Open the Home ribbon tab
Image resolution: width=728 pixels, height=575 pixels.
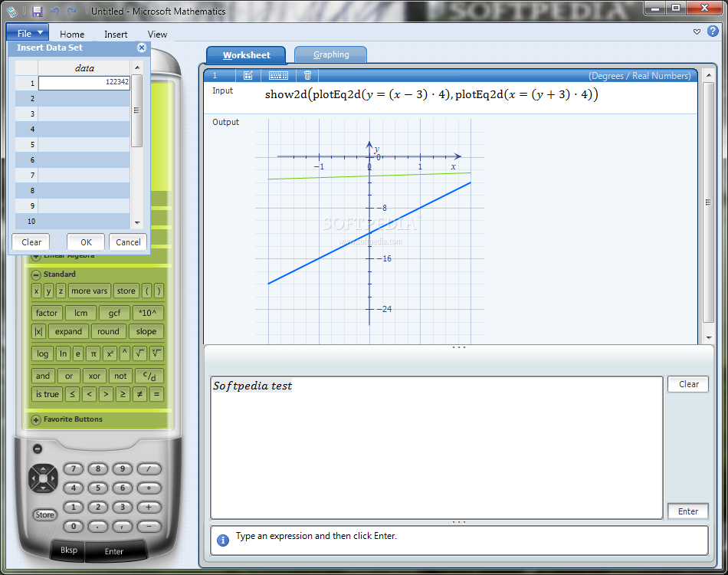[72, 34]
